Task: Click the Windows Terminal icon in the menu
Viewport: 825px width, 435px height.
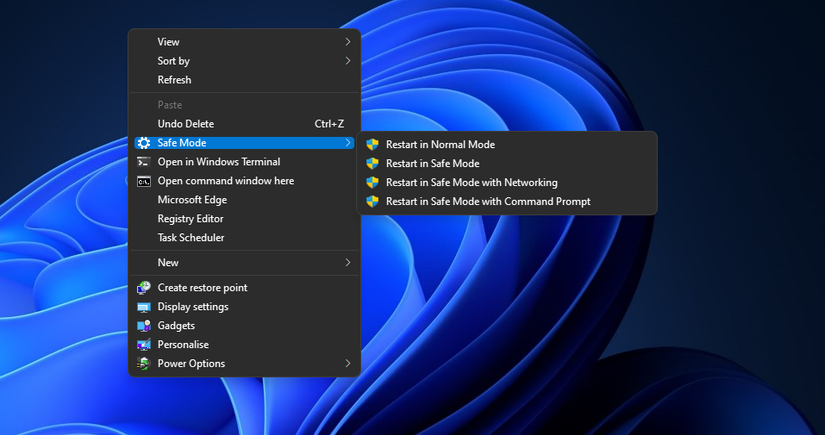Action: point(144,162)
